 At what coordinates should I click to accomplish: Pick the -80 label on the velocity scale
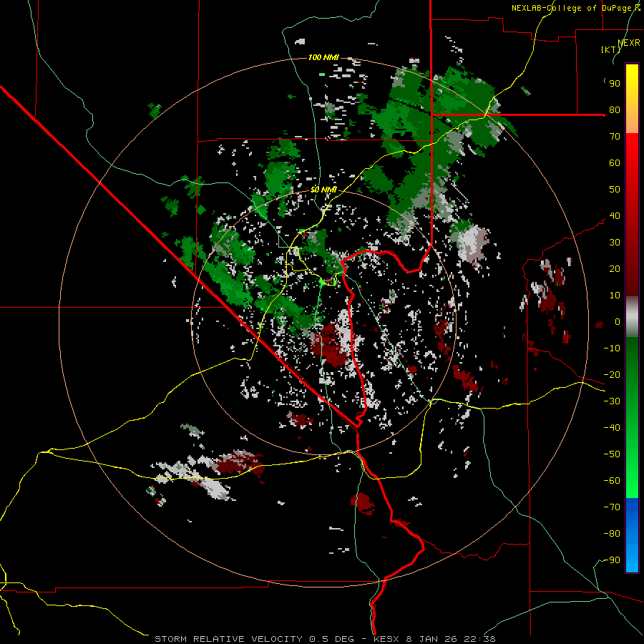[x=612, y=534]
